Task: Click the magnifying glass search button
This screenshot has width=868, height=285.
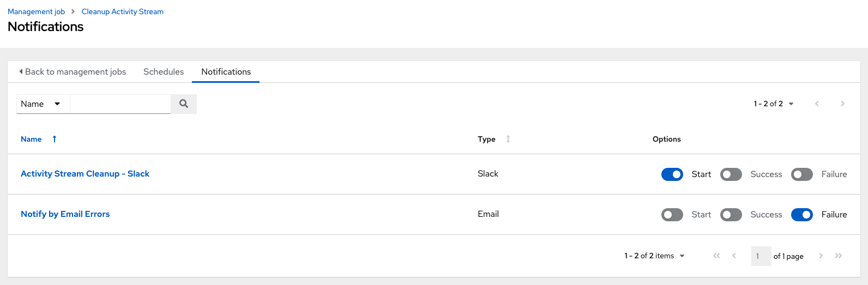Action: 184,104
